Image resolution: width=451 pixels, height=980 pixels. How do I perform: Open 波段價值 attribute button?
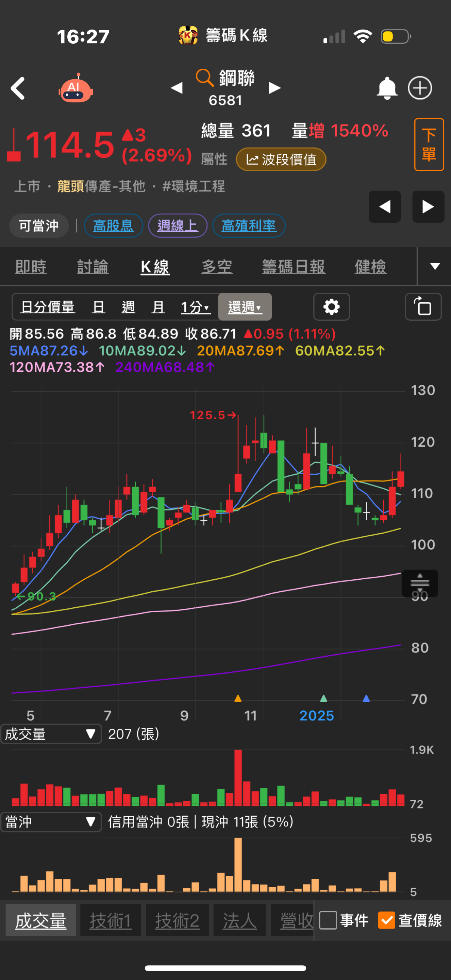click(281, 159)
